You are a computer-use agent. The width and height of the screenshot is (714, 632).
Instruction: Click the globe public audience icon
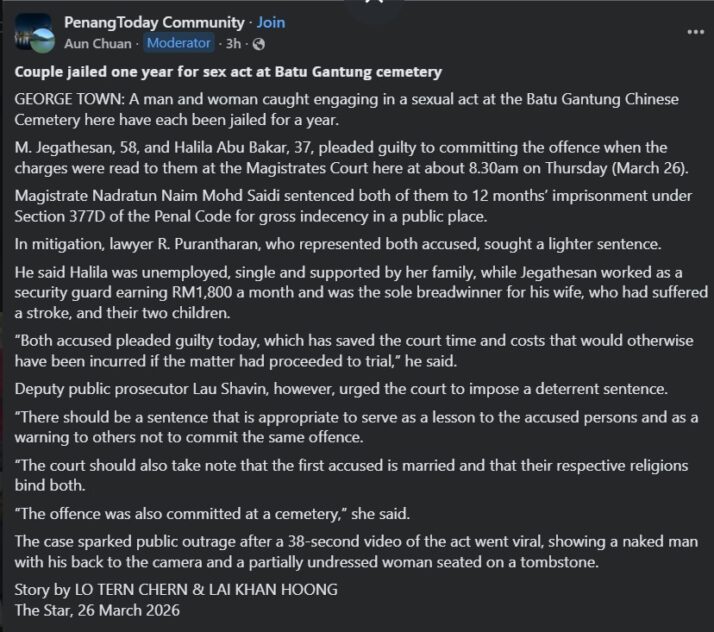[x=258, y=44]
